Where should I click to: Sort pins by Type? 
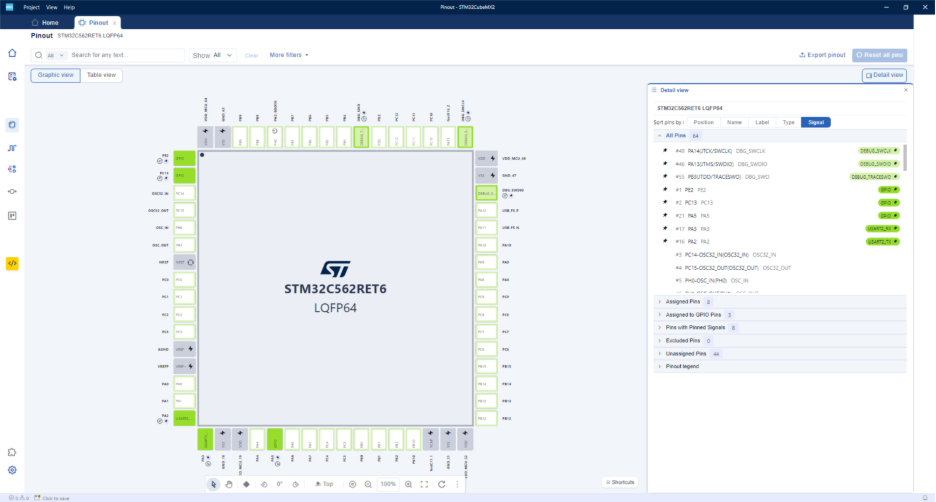[789, 122]
